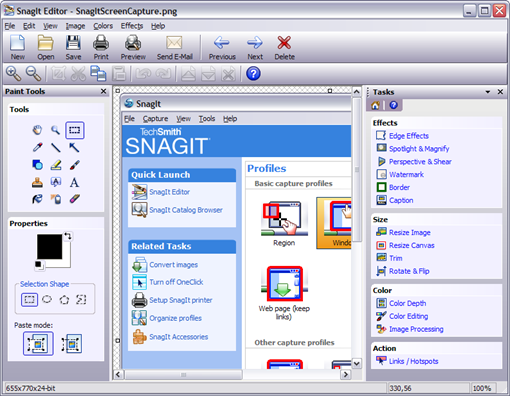Open the blue help question mark toolbar icon
The height and width of the screenshot is (396, 510).
253,74
